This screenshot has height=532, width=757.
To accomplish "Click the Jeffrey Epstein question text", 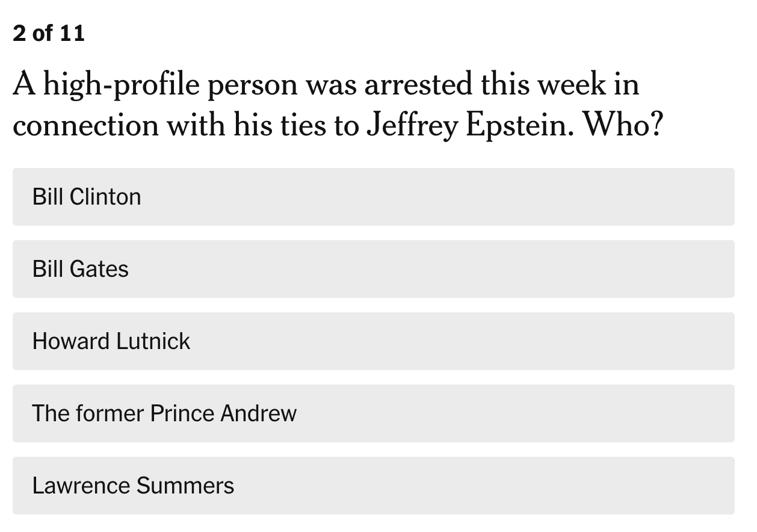I will [337, 104].
